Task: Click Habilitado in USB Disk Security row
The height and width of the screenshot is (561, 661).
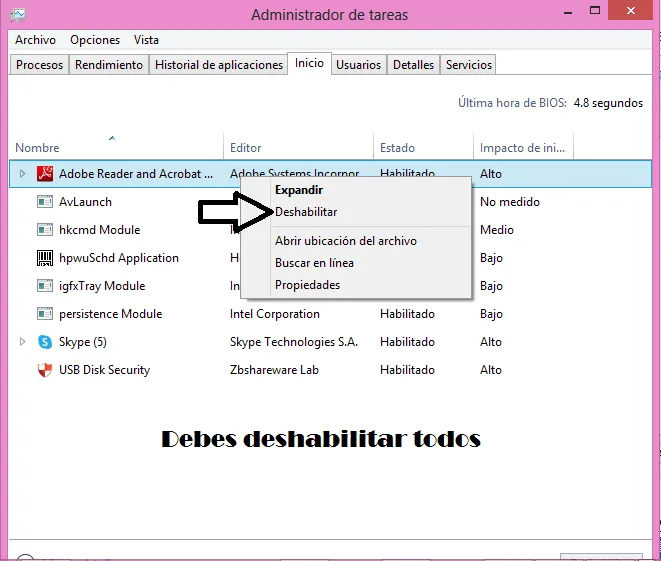Action: pyautogui.click(x=407, y=370)
